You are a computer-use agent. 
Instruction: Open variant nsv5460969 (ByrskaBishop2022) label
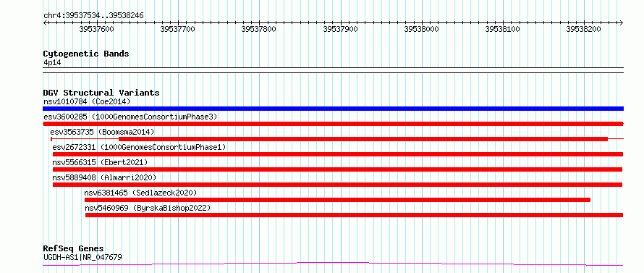(148, 208)
